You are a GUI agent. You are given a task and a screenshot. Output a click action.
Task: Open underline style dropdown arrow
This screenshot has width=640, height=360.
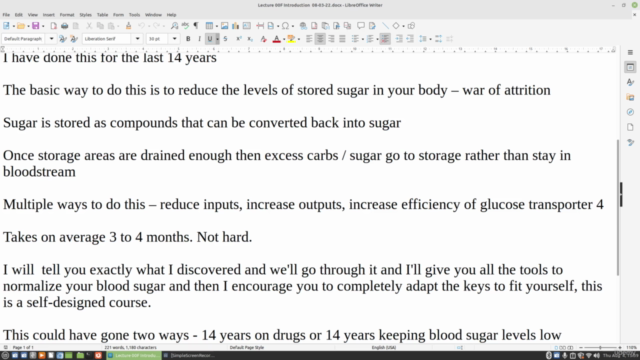(217, 39)
